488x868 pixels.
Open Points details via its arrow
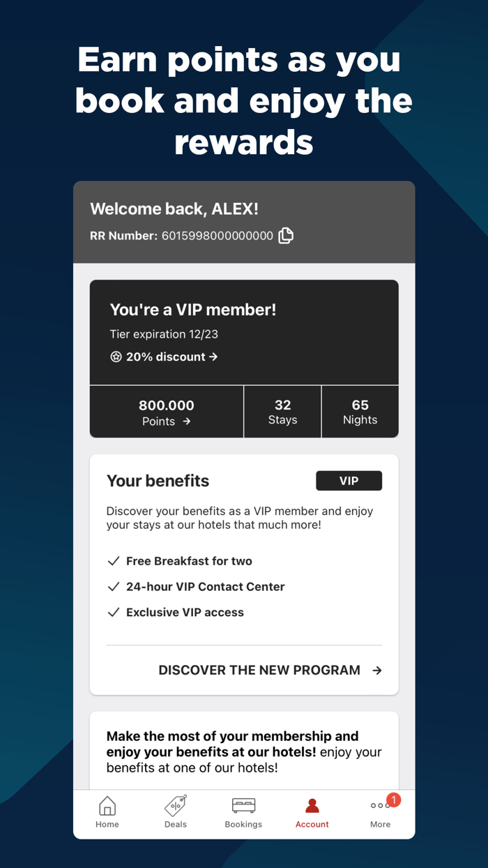(186, 421)
